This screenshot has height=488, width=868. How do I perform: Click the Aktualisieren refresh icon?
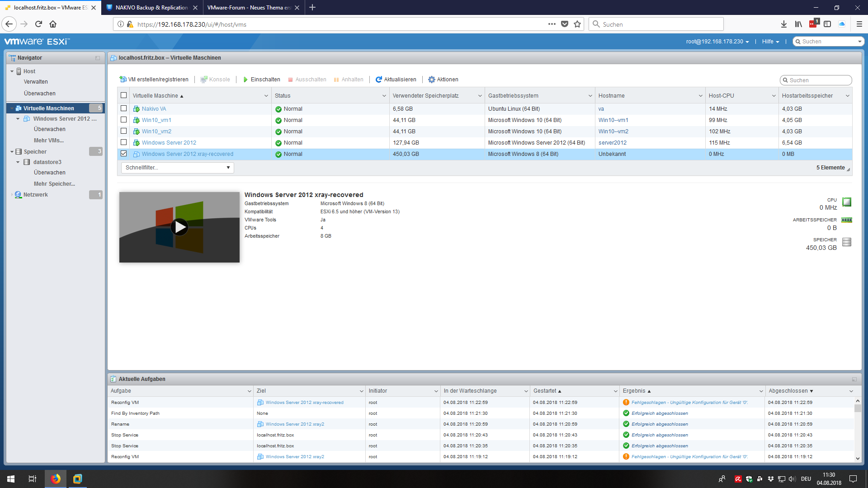[x=379, y=80]
